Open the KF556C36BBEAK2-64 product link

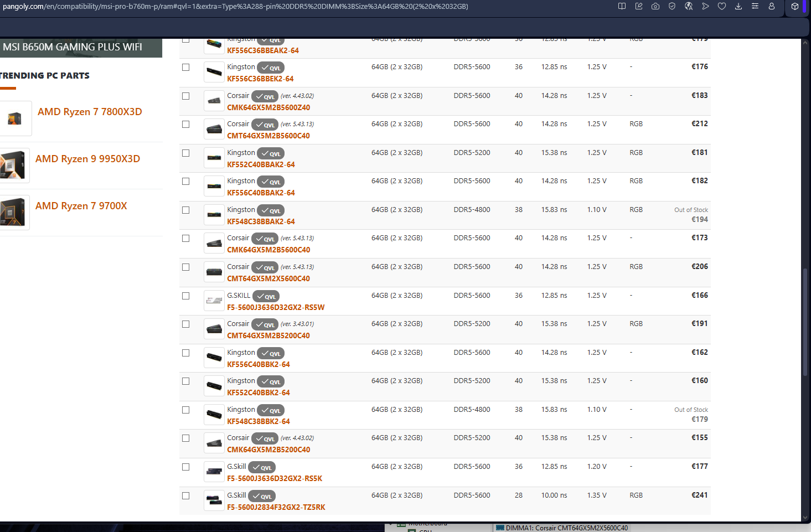pos(263,50)
